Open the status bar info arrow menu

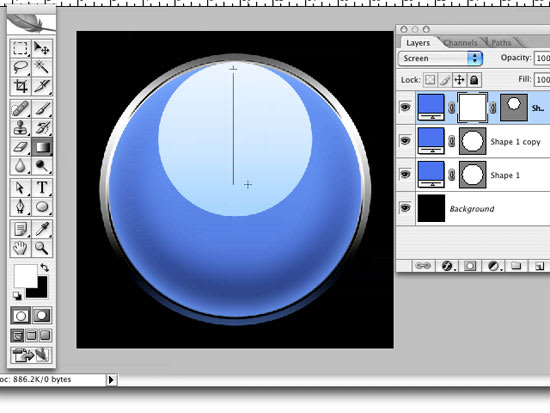(x=111, y=380)
